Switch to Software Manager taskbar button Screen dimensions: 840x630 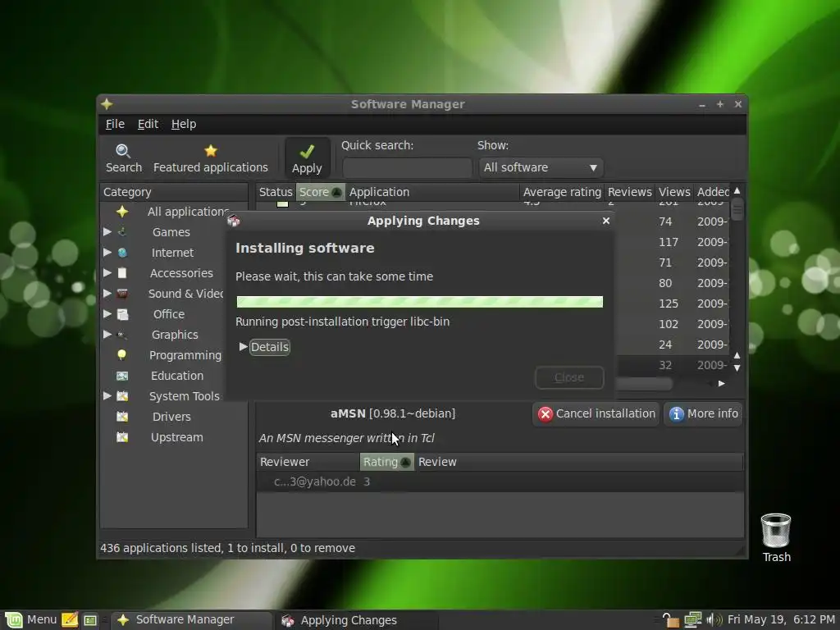click(x=191, y=620)
